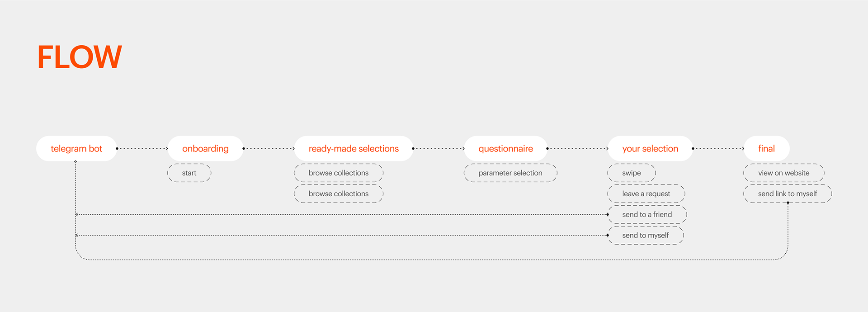Select the send to a friend box
The height and width of the screenshot is (312, 868).
647,214
